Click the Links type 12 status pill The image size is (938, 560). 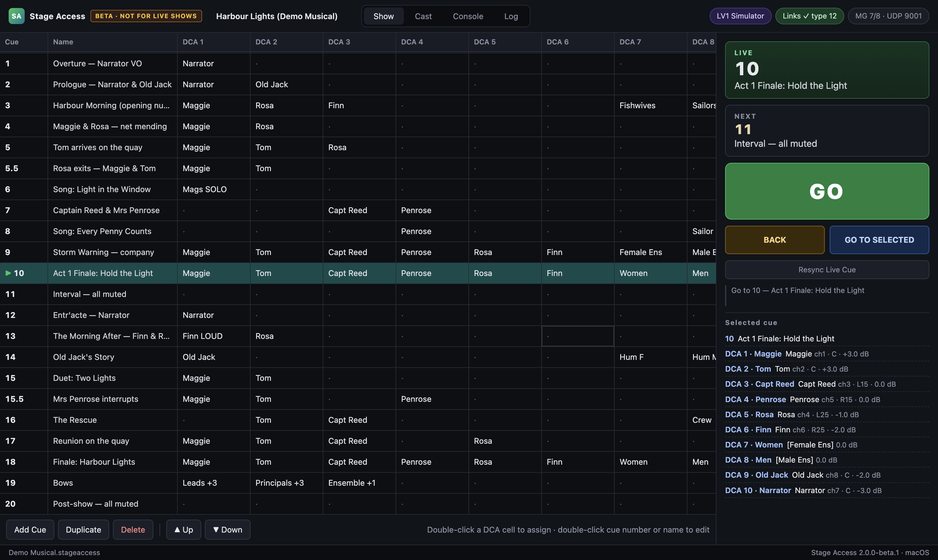pos(809,16)
